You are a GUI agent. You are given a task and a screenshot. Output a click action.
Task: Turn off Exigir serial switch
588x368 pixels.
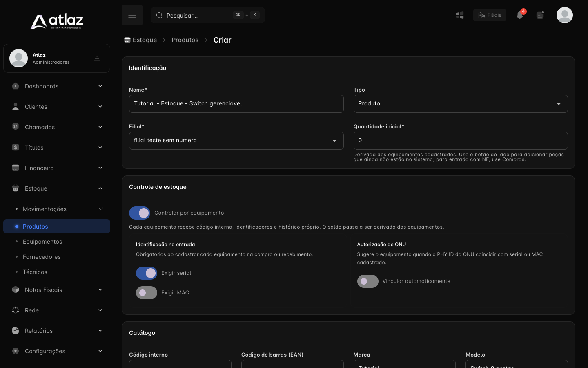click(x=147, y=273)
